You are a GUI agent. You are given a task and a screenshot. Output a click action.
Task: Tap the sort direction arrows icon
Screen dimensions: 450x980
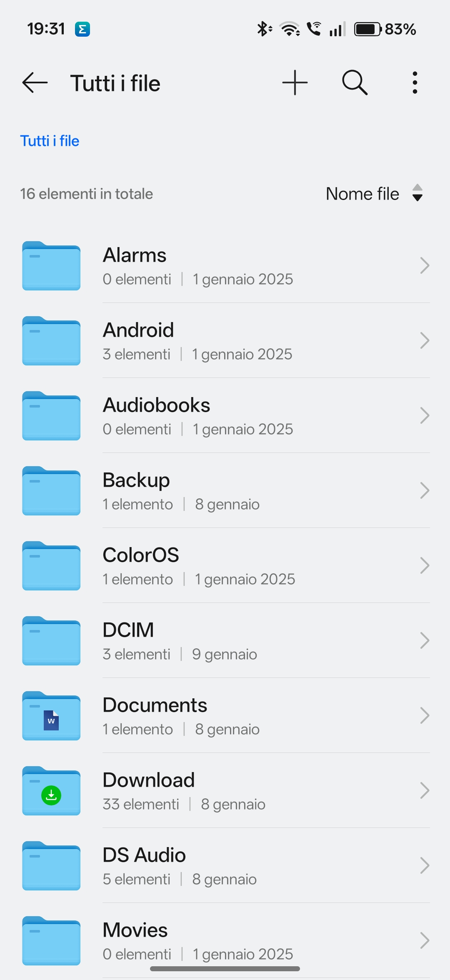click(x=417, y=193)
